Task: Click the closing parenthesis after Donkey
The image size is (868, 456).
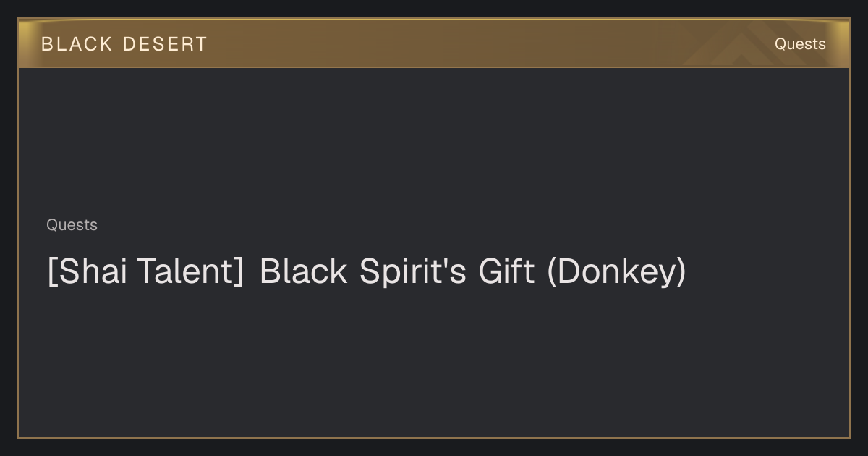Action: (x=681, y=272)
